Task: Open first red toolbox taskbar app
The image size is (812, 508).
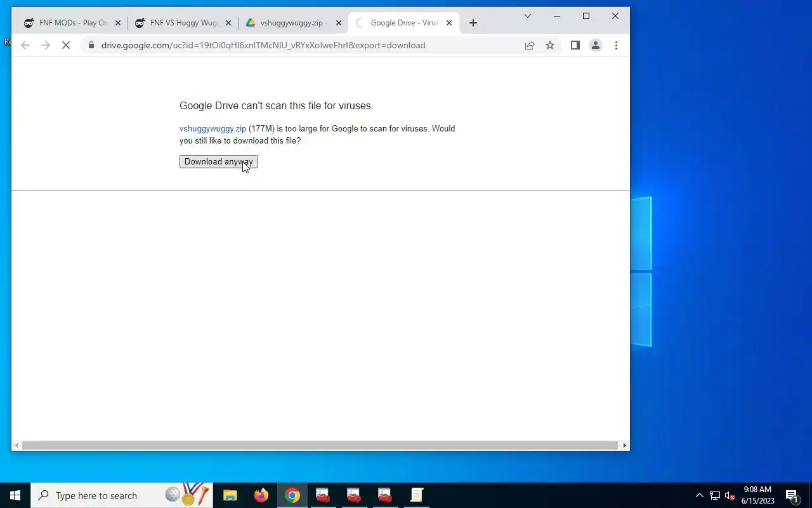Action: [x=323, y=495]
